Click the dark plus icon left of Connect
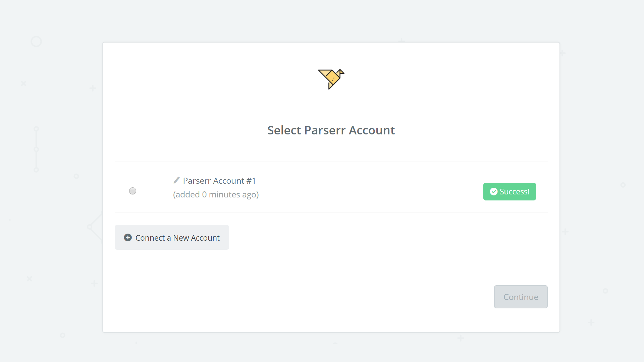 [x=128, y=238]
